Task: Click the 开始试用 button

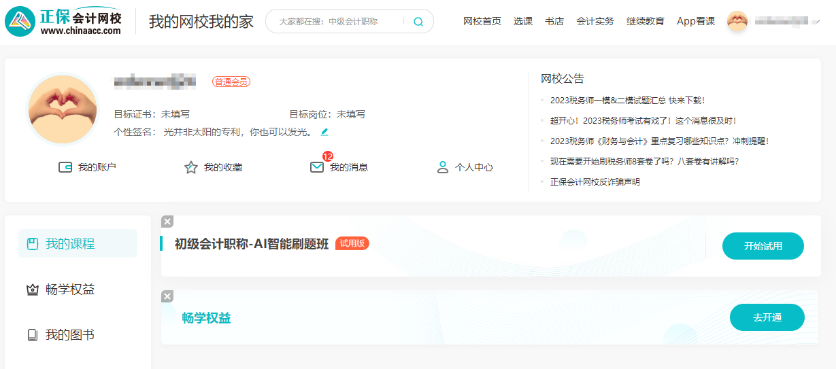Action: (x=763, y=246)
